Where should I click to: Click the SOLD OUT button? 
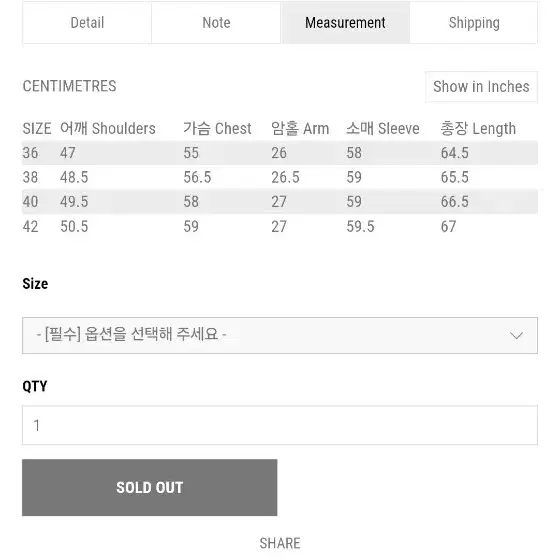point(149,487)
